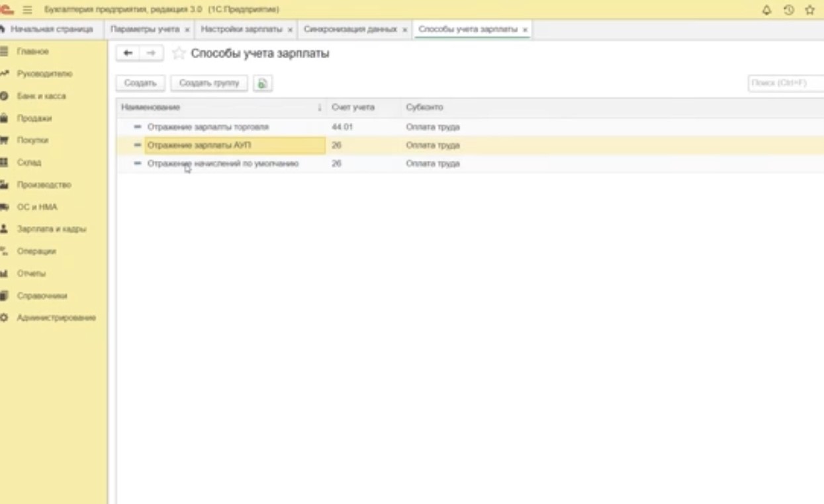Image resolution: width=824 pixels, height=504 pixels.
Task: Open the history clock icon
Action: 788,10
